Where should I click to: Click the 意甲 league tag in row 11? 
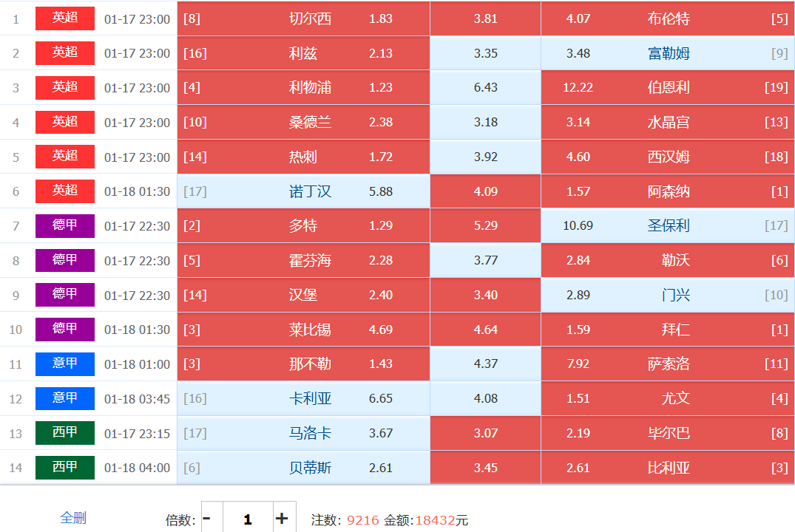pos(65,364)
